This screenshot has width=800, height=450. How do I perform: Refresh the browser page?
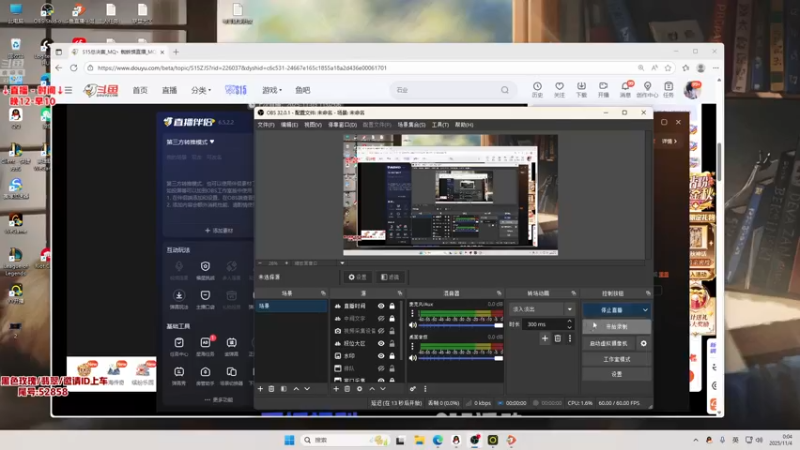tap(73, 68)
